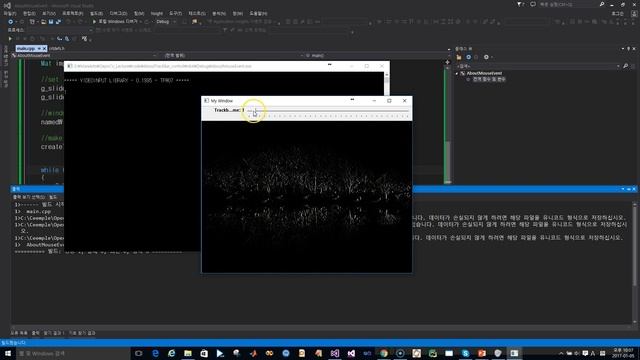Click the blue back arrow in Class View
The image size is (640, 360).
[468, 57]
